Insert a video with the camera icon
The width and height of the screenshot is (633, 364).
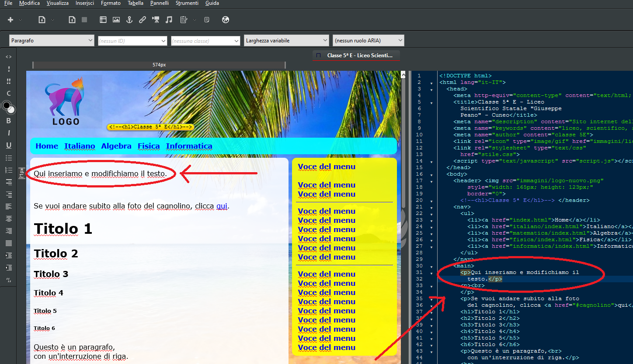[x=156, y=20]
